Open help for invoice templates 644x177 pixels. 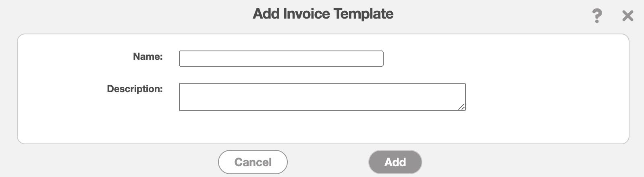(597, 16)
